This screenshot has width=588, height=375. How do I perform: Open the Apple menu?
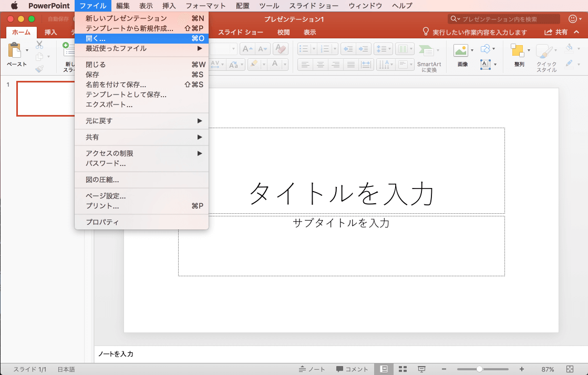tap(14, 6)
